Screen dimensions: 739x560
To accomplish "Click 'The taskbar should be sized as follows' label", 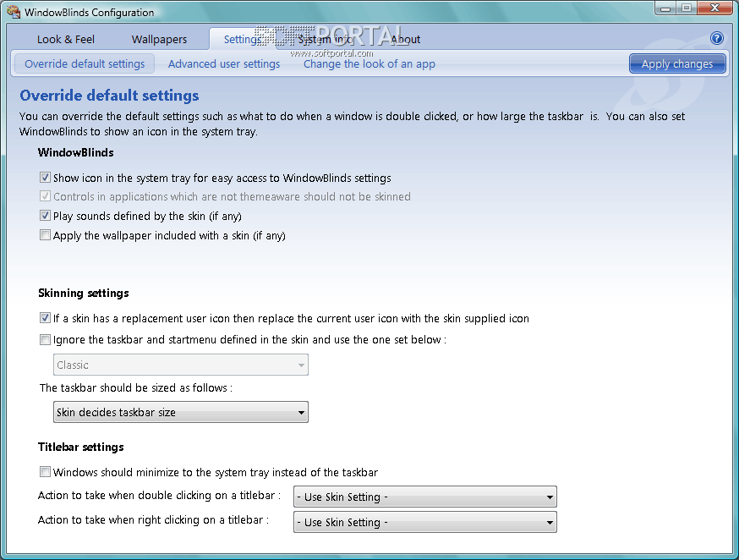I will click(136, 388).
